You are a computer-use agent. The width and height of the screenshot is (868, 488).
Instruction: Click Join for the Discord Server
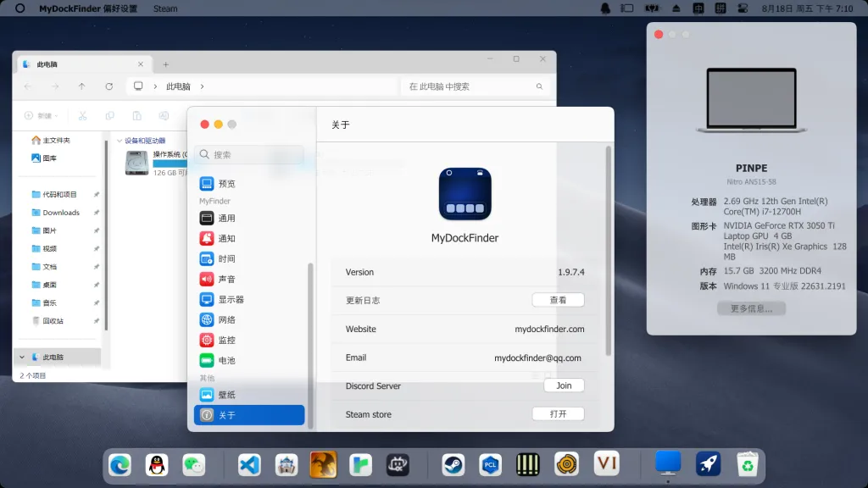tap(564, 385)
